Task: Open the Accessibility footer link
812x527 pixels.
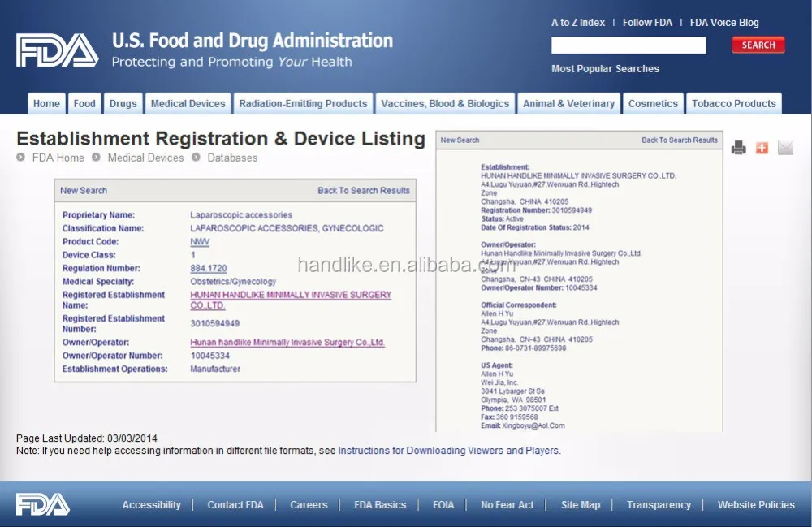Action: tap(152, 505)
